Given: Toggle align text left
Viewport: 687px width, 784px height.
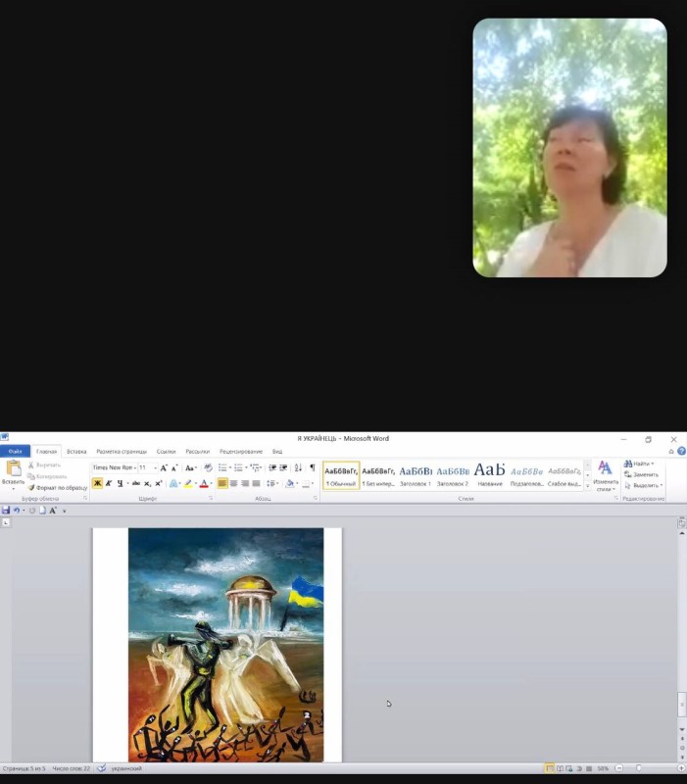Looking at the screenshot, I should click(222, 483).
